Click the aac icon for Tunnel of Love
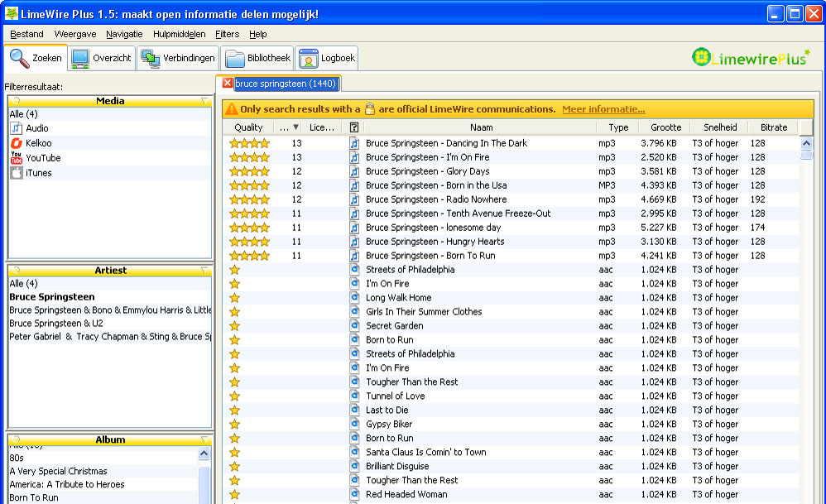 [354, 396]
